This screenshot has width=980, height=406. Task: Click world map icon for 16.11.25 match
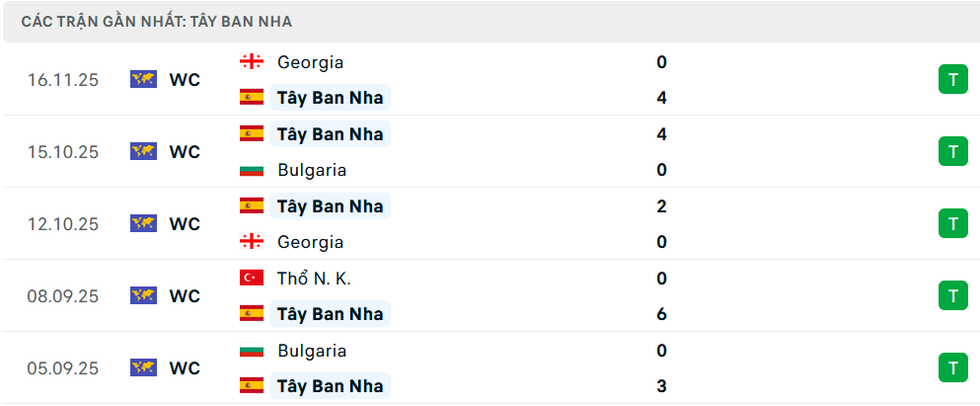coord(144,80)
